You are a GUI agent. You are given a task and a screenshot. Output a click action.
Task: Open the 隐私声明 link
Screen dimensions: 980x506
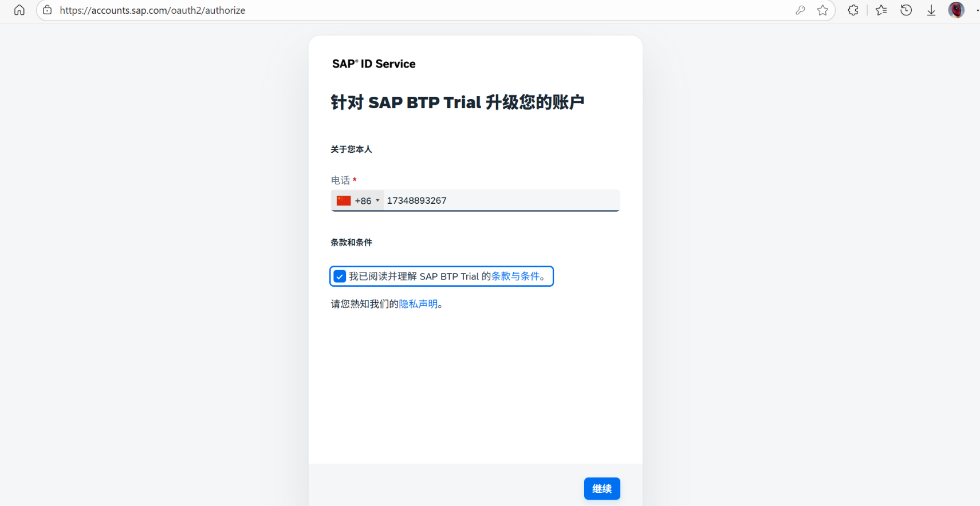point(418,304)
